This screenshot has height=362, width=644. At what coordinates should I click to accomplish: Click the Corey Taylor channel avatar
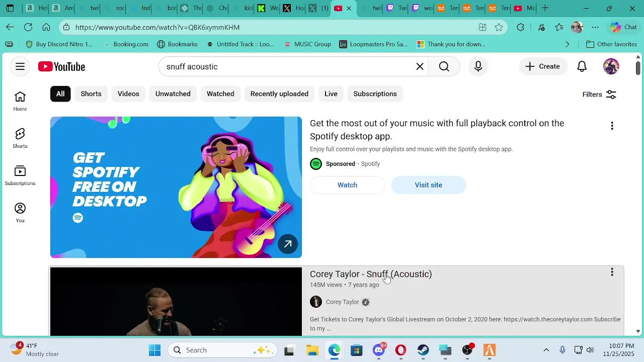click(316, 302)
